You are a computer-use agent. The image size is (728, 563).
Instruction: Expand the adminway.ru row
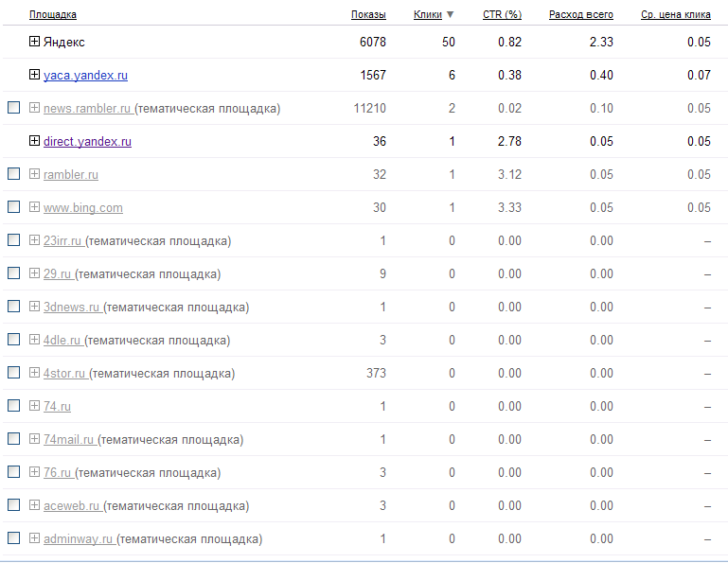(x=34, y=538)
